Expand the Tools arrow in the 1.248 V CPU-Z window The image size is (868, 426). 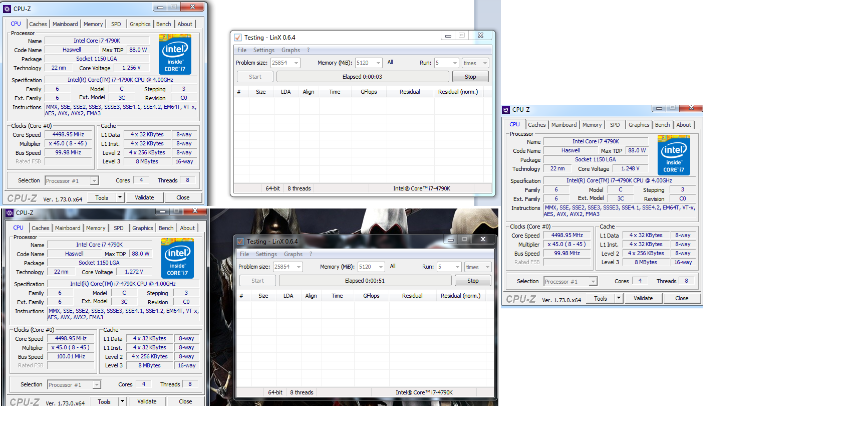click(619, 298)
